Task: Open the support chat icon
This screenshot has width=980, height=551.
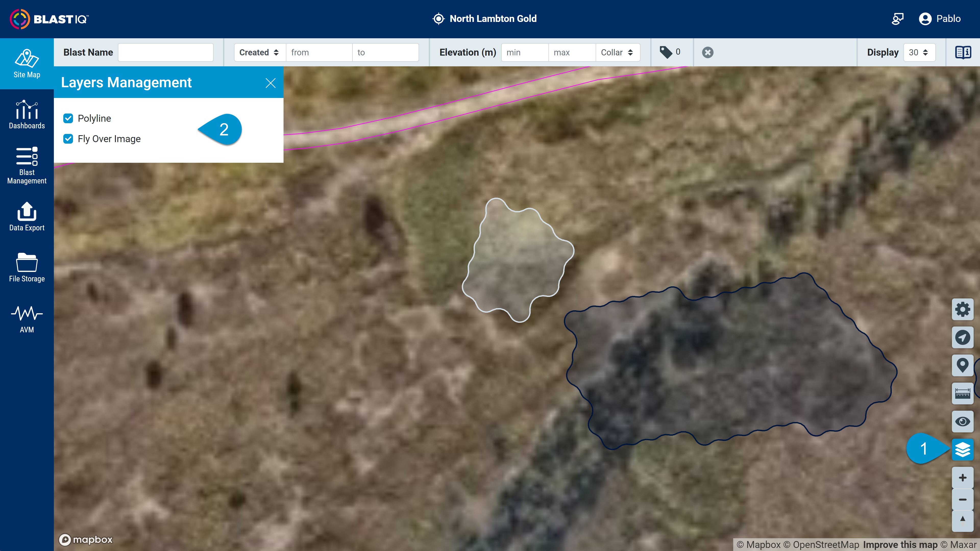Action: pos(898,19)
